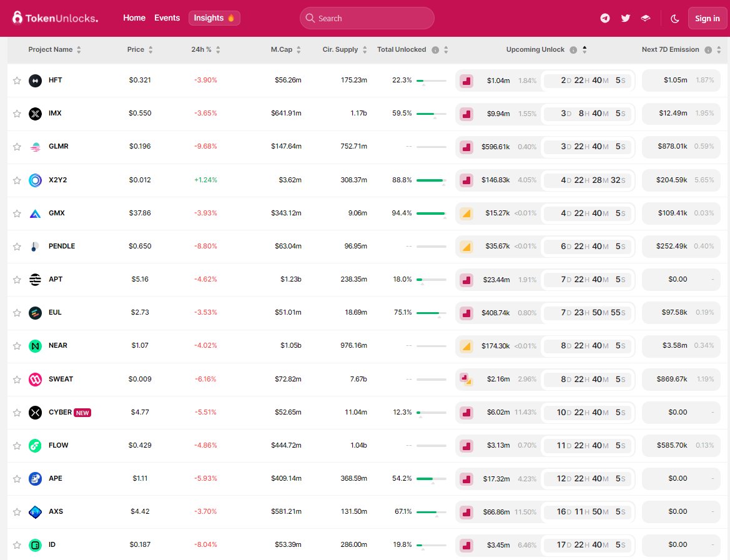Click the HFT token logo
Viewport: 730px width, 560px height.
click(36, 81)
